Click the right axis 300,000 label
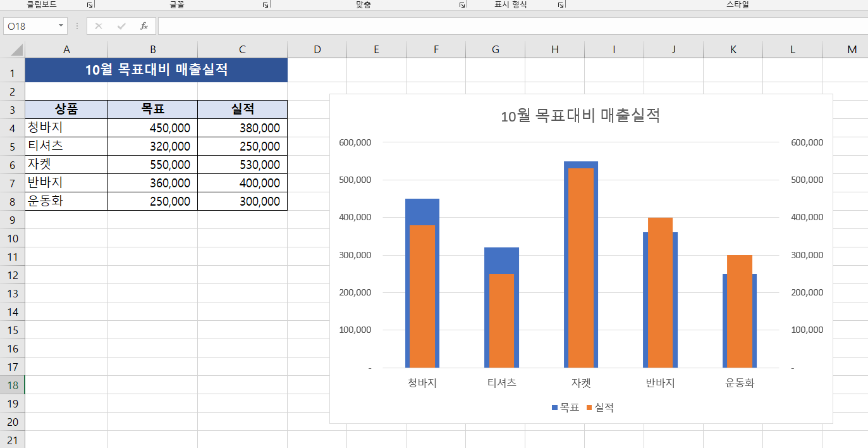868x448 pixels. (807, 255)
